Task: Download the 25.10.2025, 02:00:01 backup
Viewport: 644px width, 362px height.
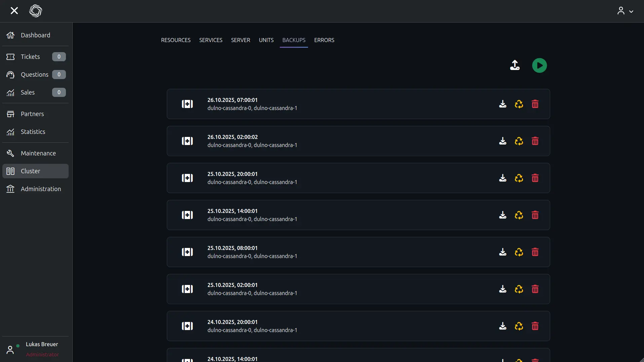Action: click(x=502, y=289)
